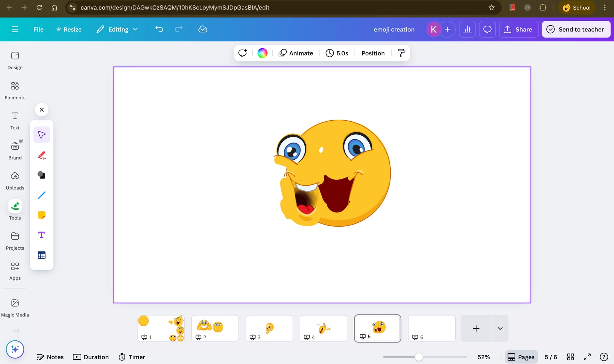Toggle grid view of pages

[571, 357]
